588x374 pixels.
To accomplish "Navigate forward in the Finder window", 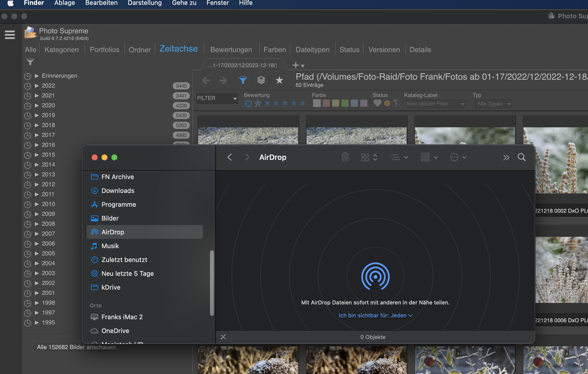I will pos(247,157).
